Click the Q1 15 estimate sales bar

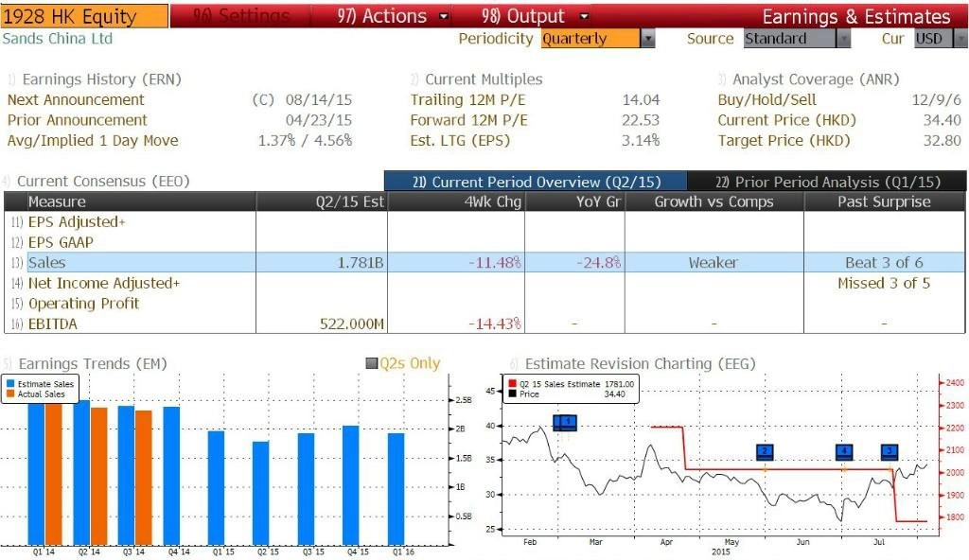coord(217,488)
